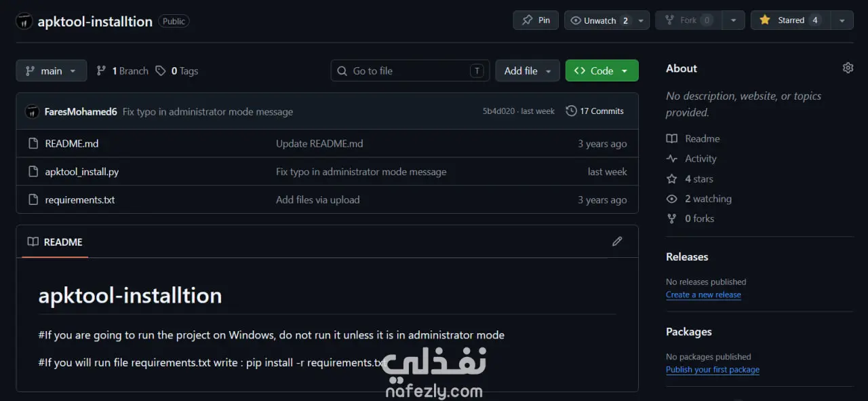Open the FaresMohamed6 profile link

[x=81, y=111]
